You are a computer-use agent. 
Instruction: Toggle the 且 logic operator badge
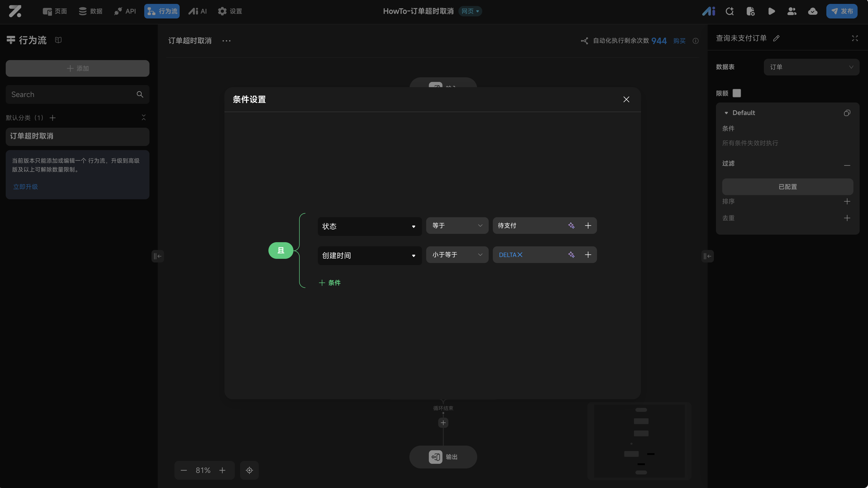(x=281, y=250)
